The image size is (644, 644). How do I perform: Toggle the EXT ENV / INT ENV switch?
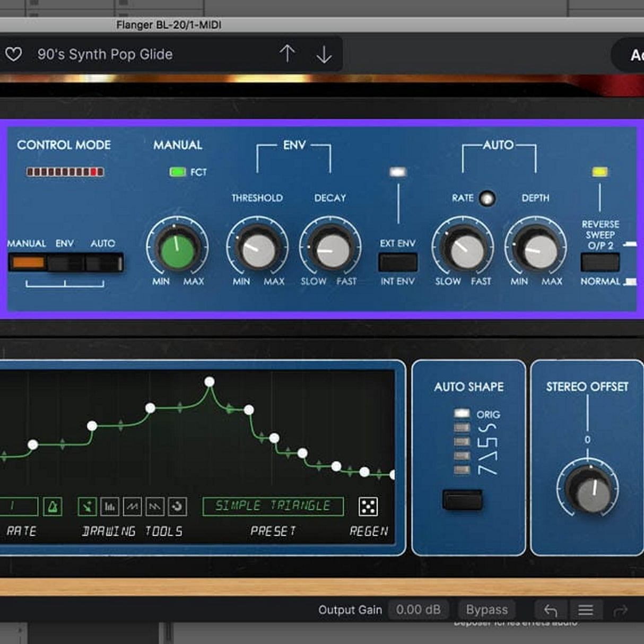pos(397,262)
